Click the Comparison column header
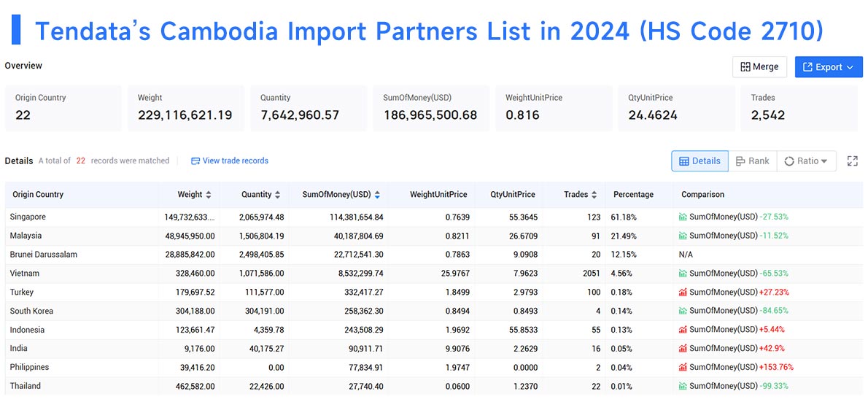Screen dimensions: 868x402 click(702, 194)
